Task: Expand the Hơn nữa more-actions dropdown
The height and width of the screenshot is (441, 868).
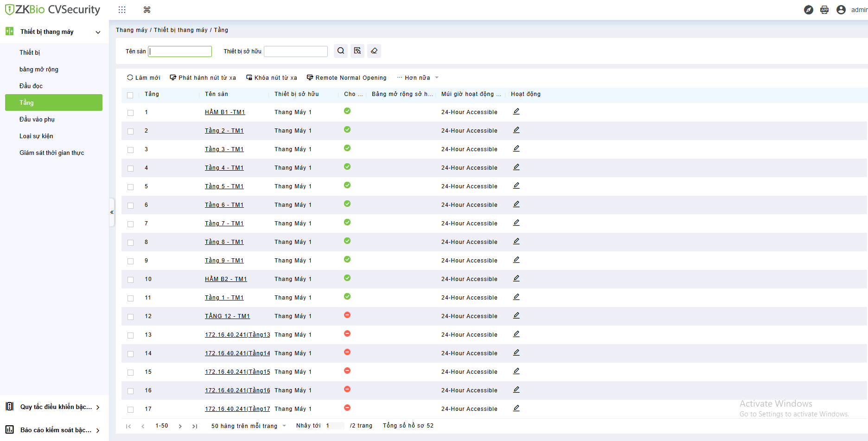Action: (417, 78)
